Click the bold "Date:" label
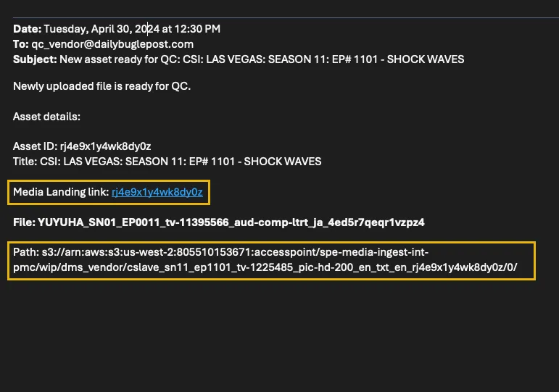559x392 pixels. (x=27, y=29)
